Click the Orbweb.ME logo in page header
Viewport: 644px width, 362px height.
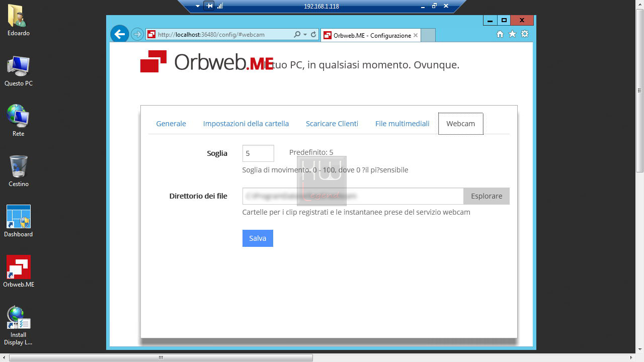(x=207, y=62)
